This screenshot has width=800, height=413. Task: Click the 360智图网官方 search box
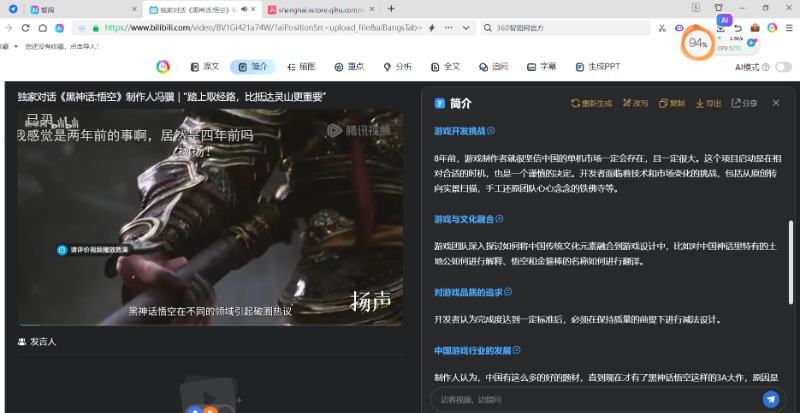(x=565, y=28)
